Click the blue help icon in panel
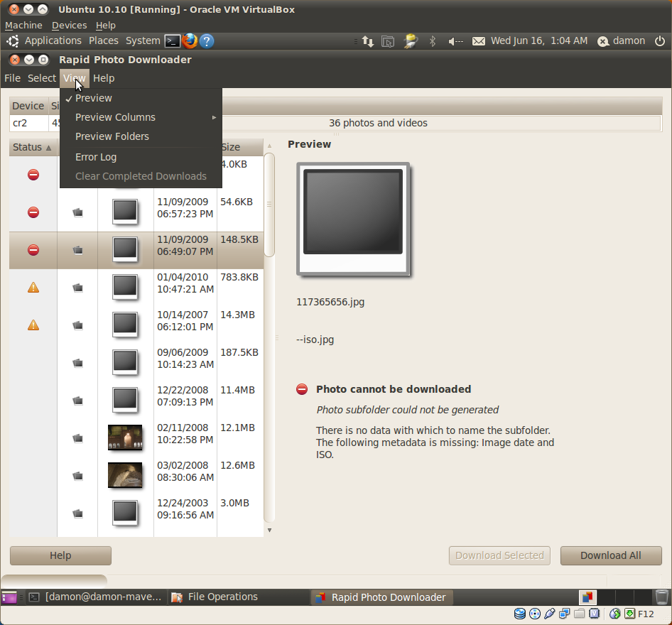 click(207, 41)
